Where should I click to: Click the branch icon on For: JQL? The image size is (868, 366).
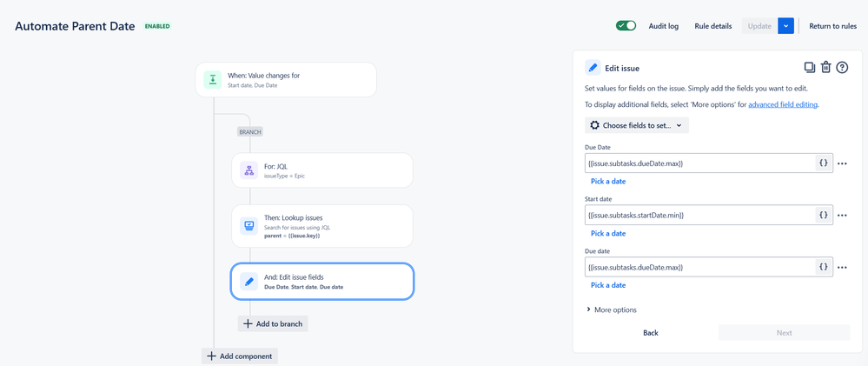[248, 170]
